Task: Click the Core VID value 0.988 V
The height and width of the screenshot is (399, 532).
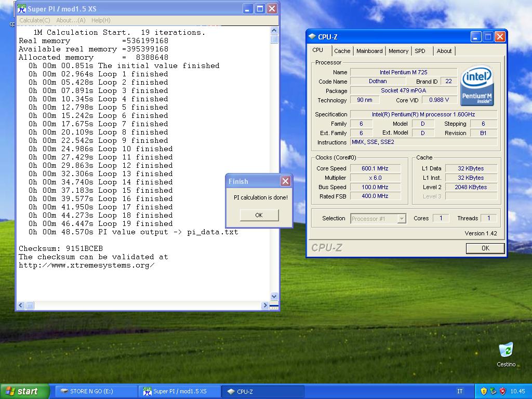Action: tap(439, 100)
